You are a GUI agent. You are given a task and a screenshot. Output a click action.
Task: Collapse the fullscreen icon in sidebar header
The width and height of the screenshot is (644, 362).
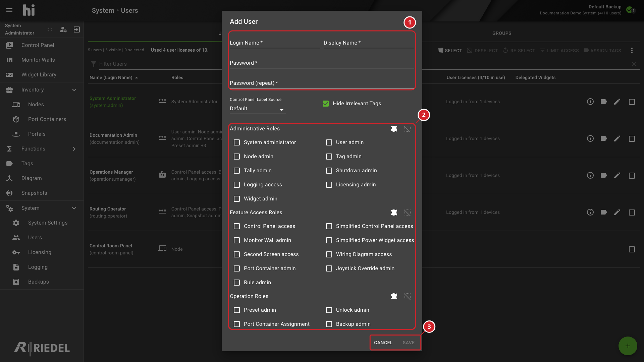pyautogui.click(x=50, y=29)
